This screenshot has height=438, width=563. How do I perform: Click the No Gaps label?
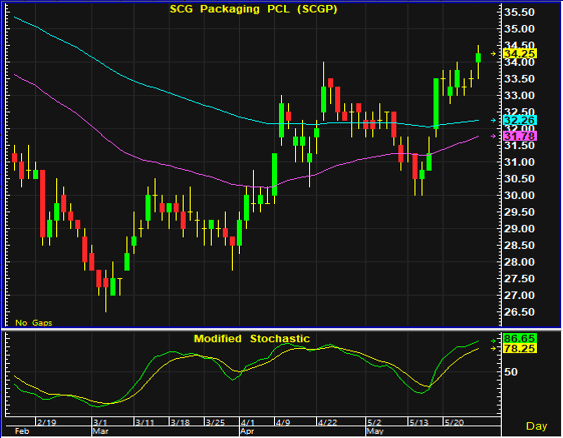34,323
